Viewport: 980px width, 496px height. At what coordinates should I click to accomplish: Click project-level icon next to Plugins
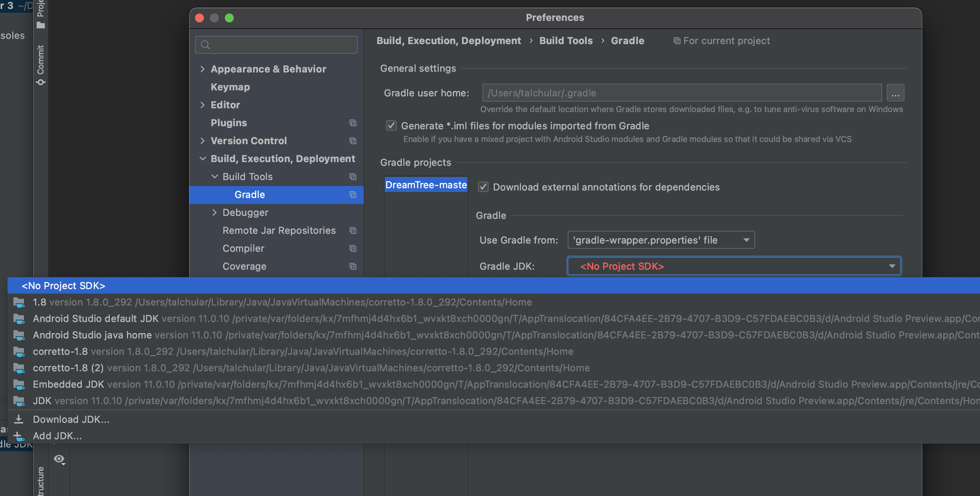tap(353, 123)
